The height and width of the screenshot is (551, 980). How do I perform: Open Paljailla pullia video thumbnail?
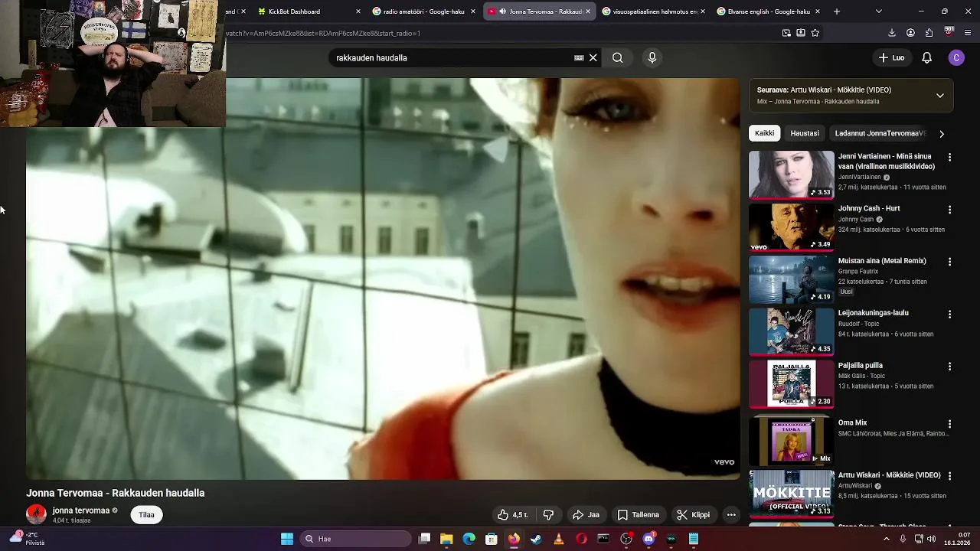[x=791, y=384]
